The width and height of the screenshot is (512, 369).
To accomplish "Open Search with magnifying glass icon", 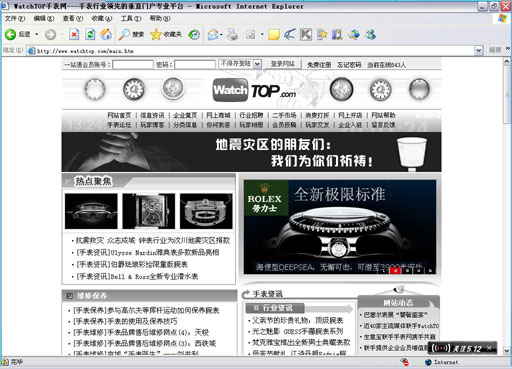I will click(131, 34).
